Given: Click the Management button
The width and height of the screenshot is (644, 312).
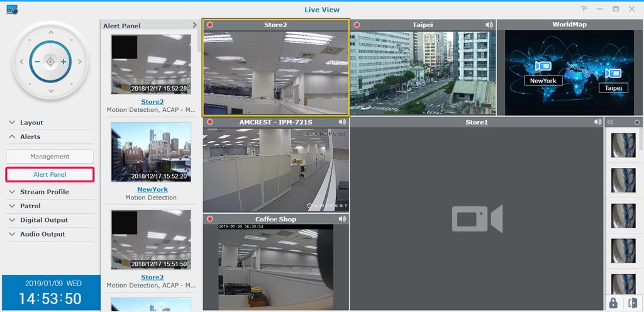Looking at the screenshot, I should point(50,157).
